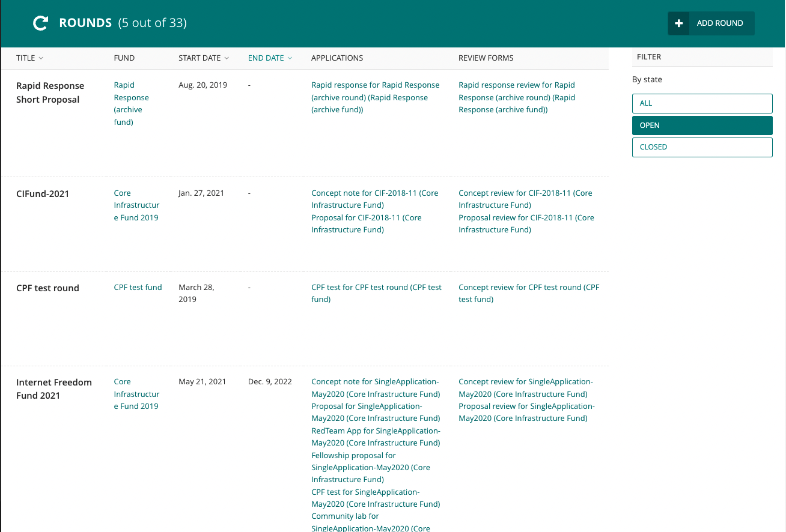Open Rapid response review form link

pyautogui.click(x=516, y=97)
